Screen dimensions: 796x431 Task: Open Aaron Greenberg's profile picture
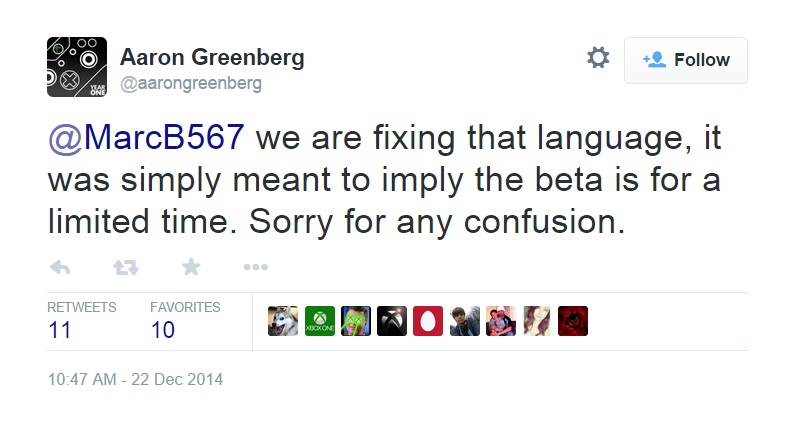tap(77, 66)
